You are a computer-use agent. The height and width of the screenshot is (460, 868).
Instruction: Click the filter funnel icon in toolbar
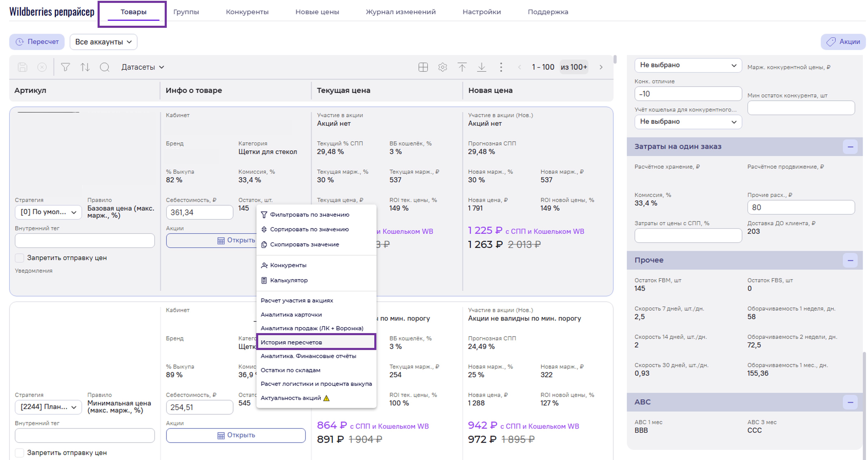pyautogui.click(x=65, y=67)
